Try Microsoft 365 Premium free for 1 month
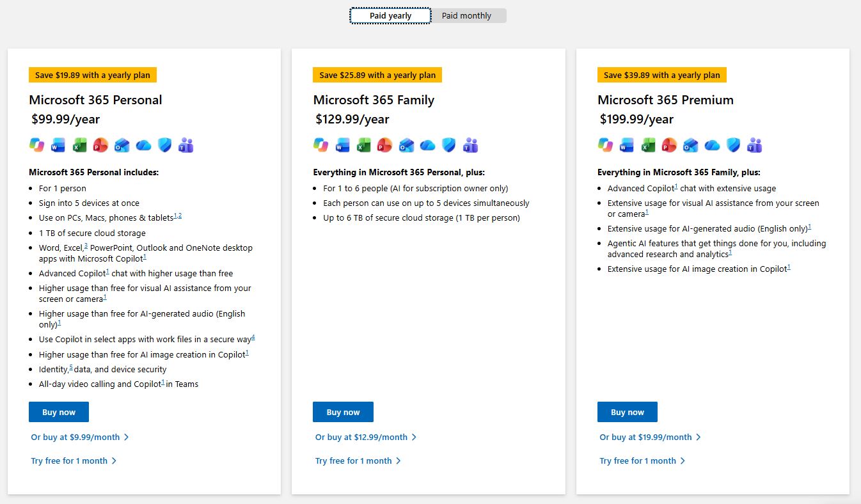Viewport: 861px width, 504px height. click(x=642, y=461)
